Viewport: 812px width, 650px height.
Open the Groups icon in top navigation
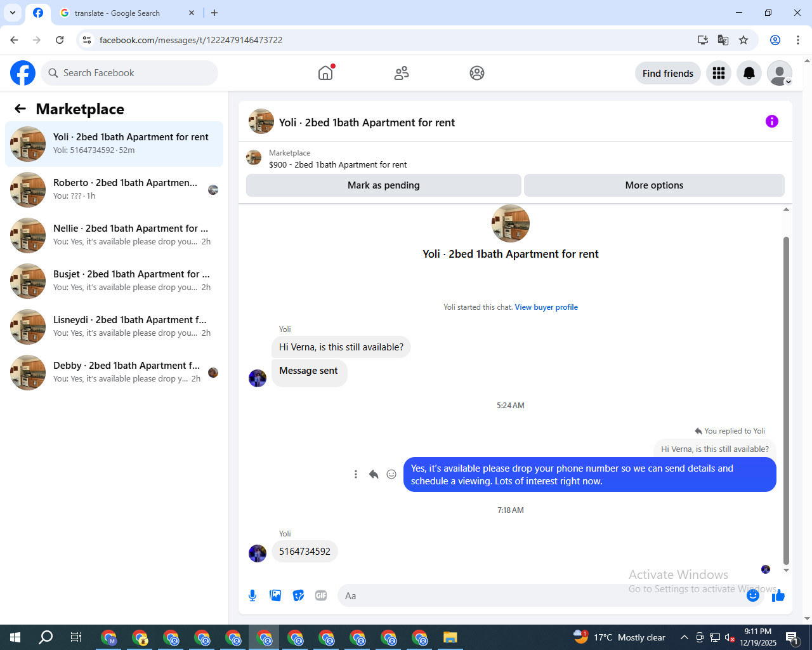click(x=477, y=73)
